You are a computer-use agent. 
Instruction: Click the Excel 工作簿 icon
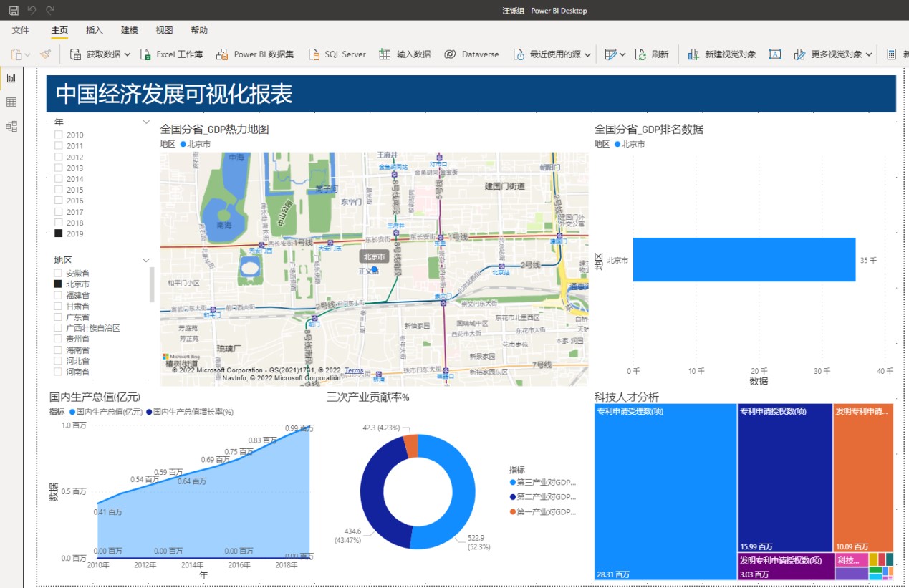(145, 54)
